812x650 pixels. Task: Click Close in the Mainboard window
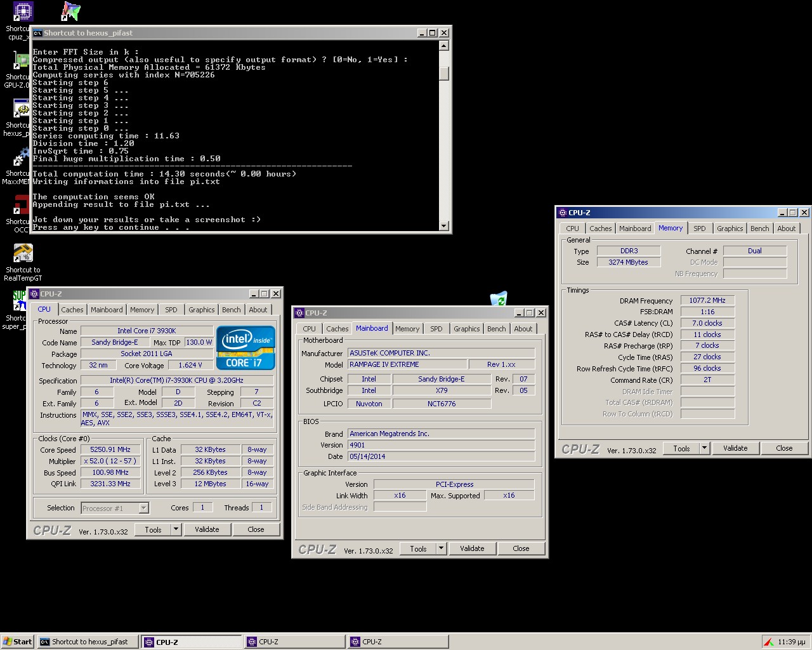521,548
